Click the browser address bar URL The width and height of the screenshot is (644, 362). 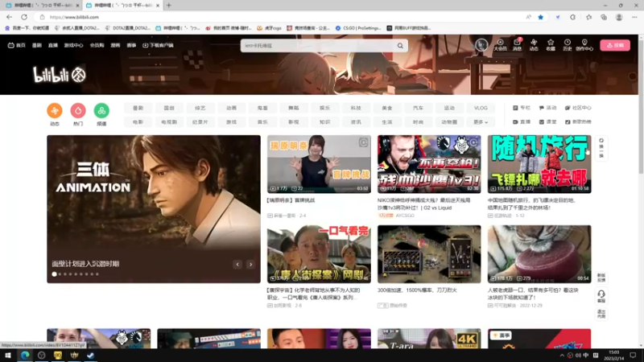pyautogui.click(x=74, y=17)
